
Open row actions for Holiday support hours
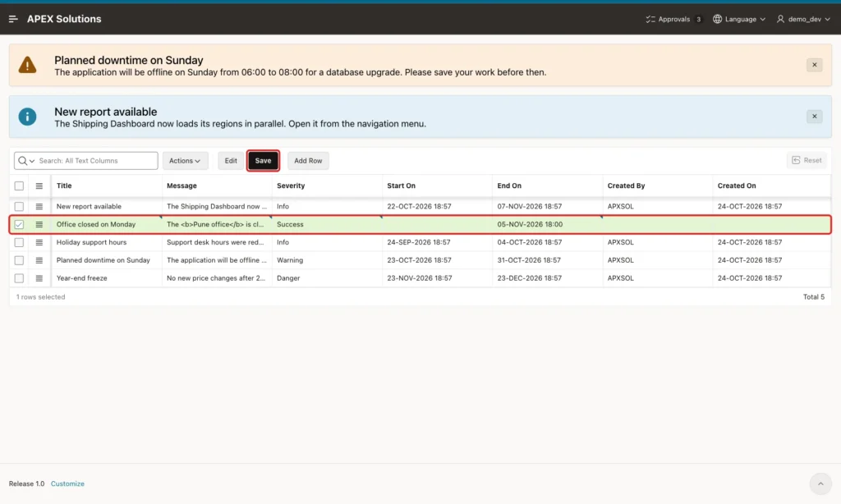pos(39,242)
